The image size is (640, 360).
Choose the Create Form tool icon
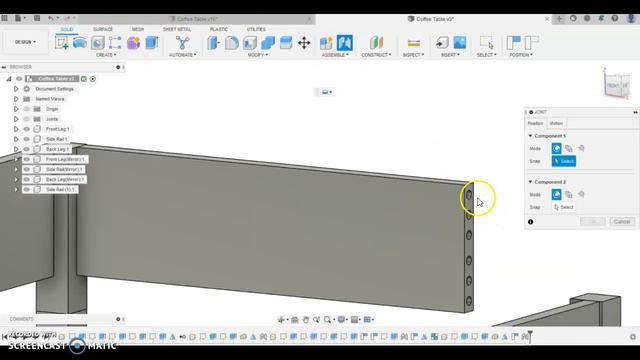[133, 42]
